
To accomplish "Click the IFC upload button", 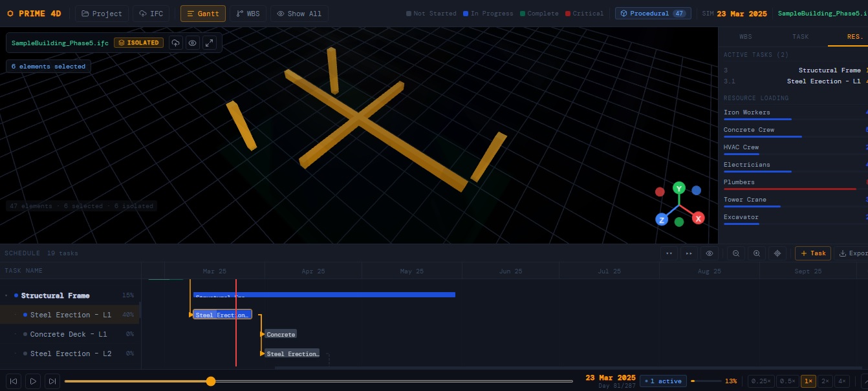I will (151, 14).
